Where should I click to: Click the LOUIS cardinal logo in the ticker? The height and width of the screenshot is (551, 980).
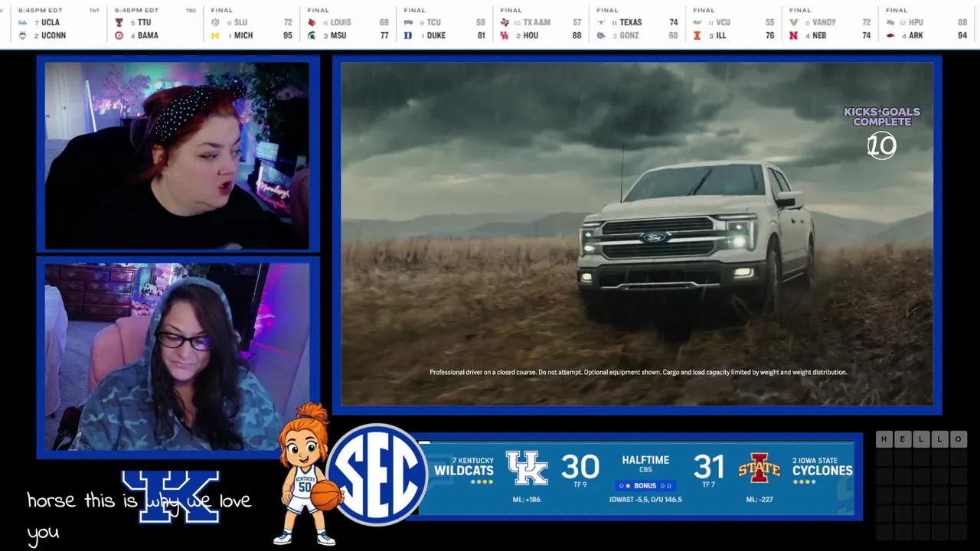tap(312, 23)
